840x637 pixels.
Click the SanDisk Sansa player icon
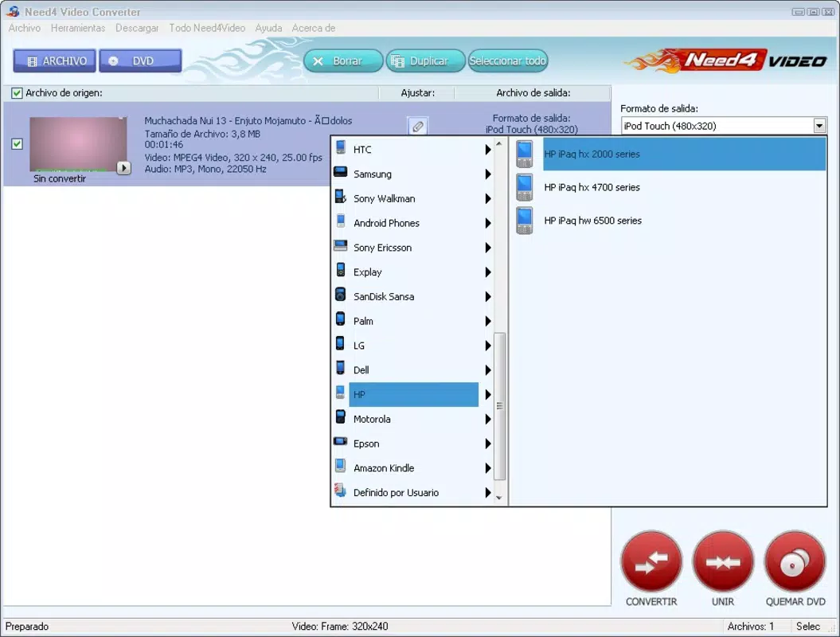[x=341, y=295]
